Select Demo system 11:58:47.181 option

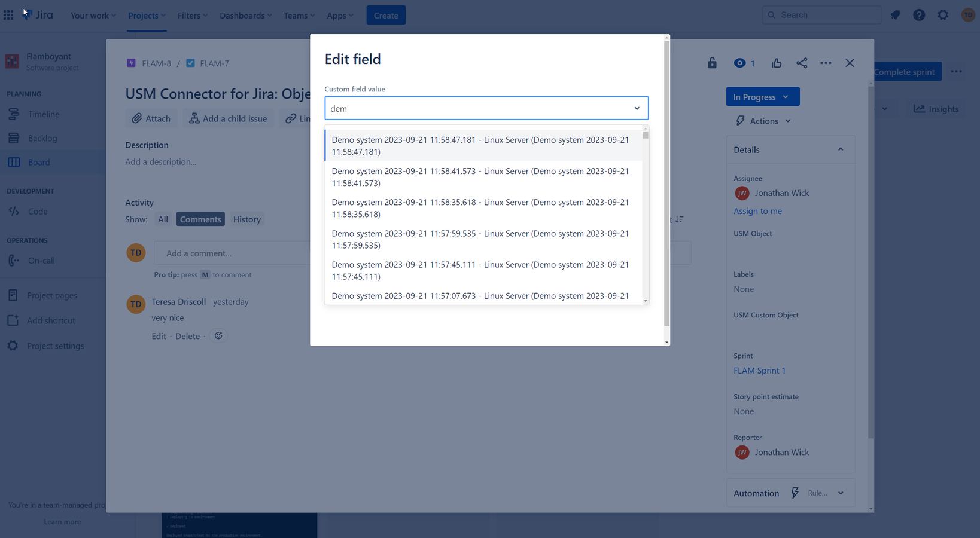pos(483,145)
